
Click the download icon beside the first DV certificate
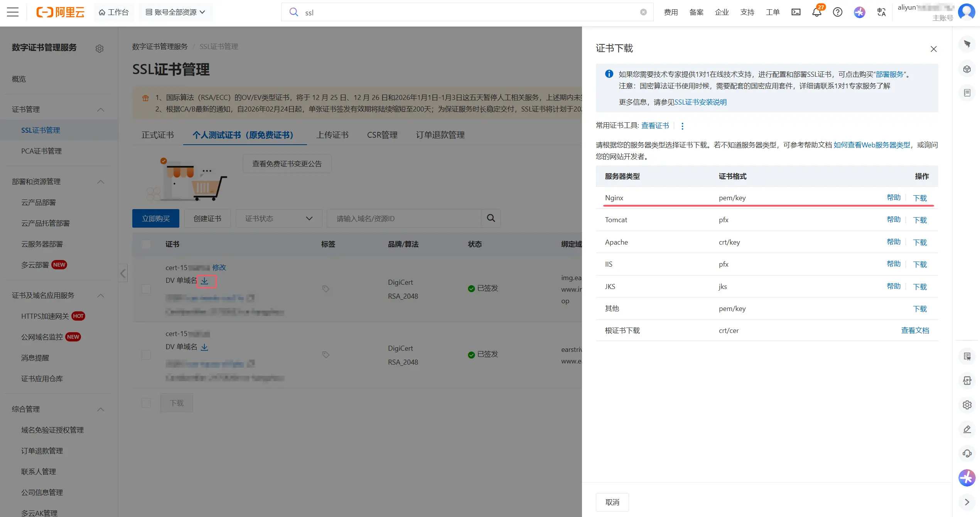click(x=205, y=281)
